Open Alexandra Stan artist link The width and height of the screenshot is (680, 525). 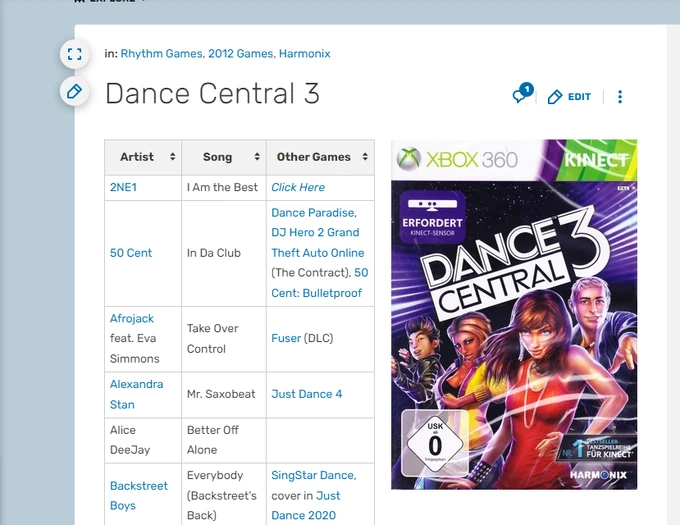point(136,394)
